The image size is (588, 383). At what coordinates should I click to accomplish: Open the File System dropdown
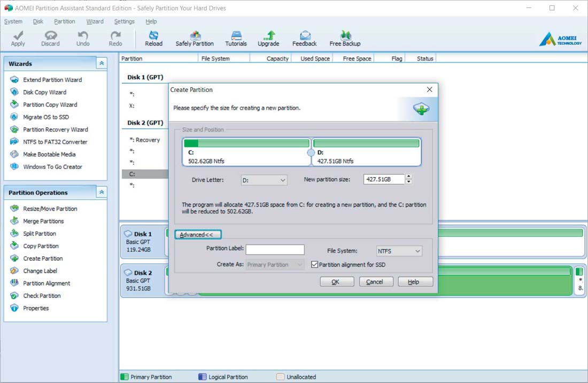(399, 251)
